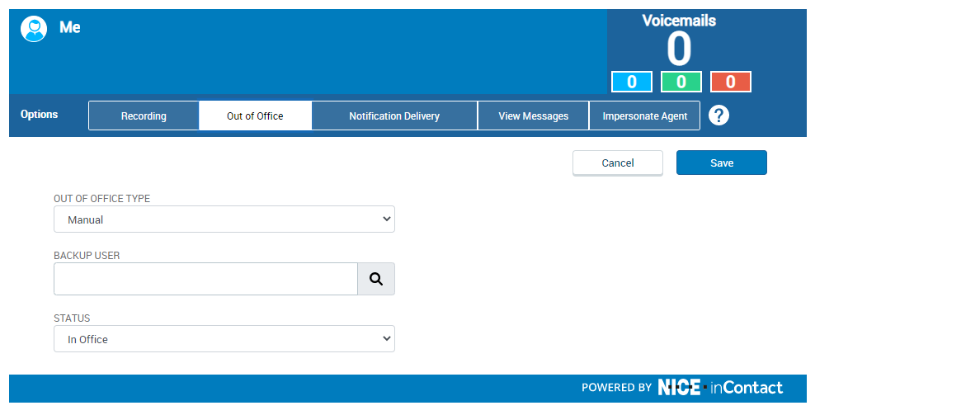
Task: Click the NICE inContact logo in footer
Action: point(720,388)
